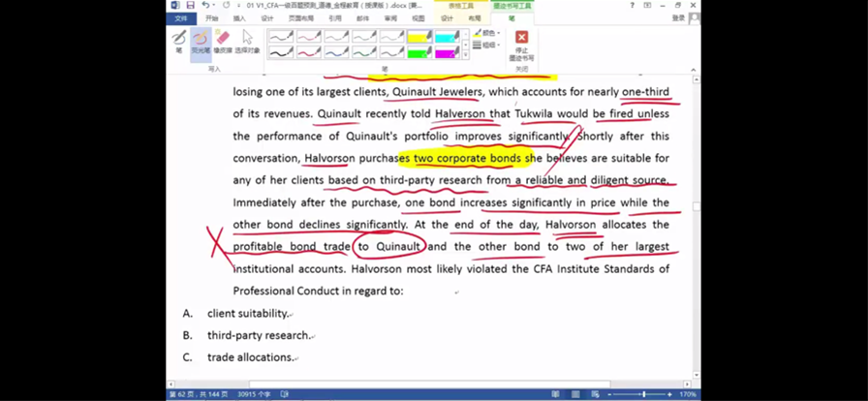Switch to Print Layout view
The image size is (868, 401).
(x=575, y=394)
